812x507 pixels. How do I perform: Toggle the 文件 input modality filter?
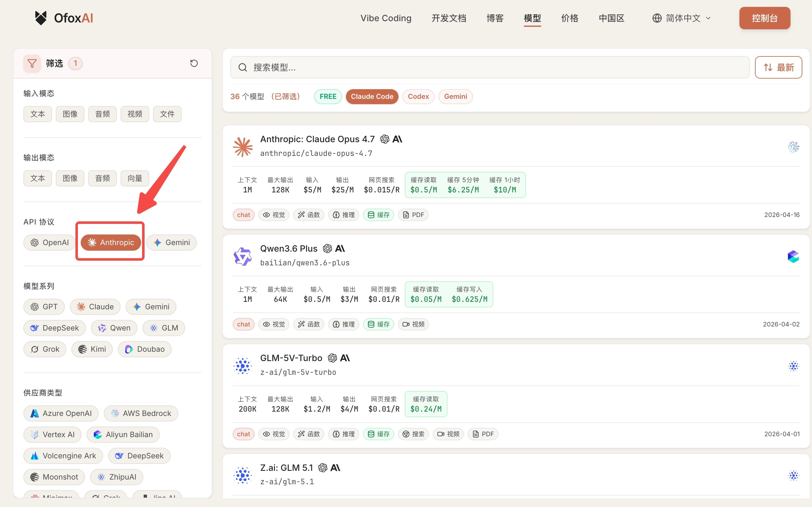(x=167, y=114)
